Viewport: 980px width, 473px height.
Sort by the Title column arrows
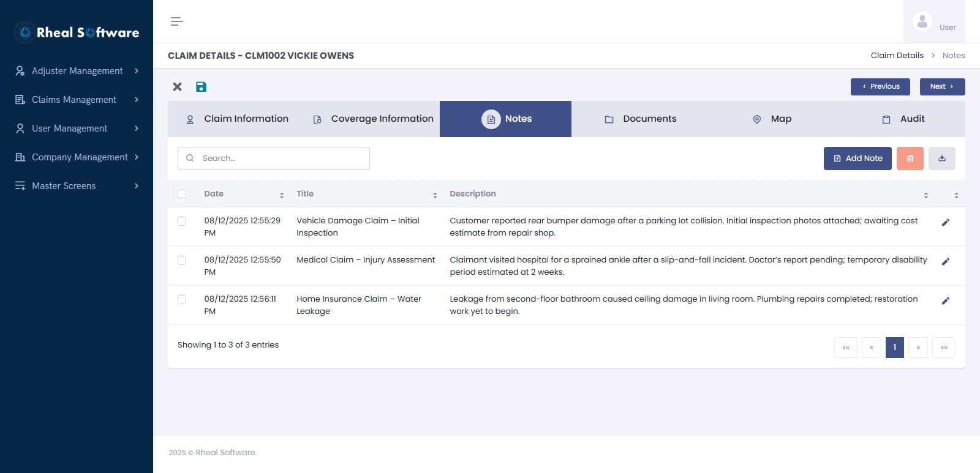point(435,195)
